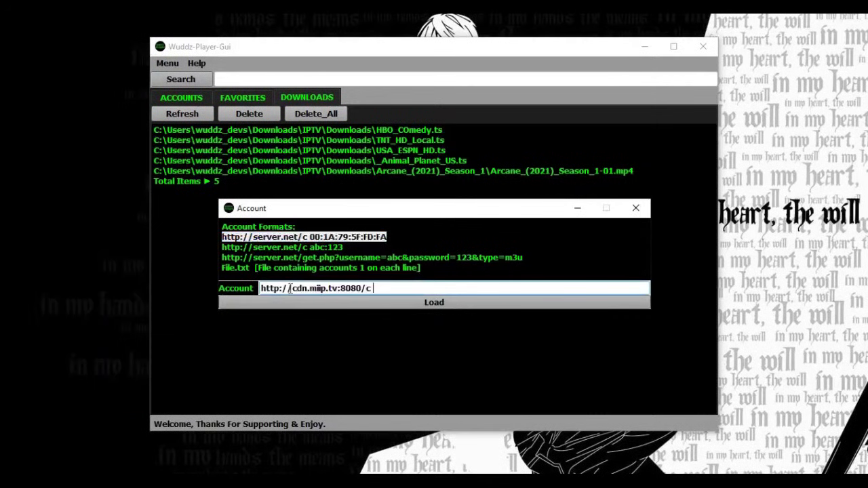The width and height of the screenshot is (868, 488).
Task: Click highlighted MAC address format example
Action: point(304,237)
